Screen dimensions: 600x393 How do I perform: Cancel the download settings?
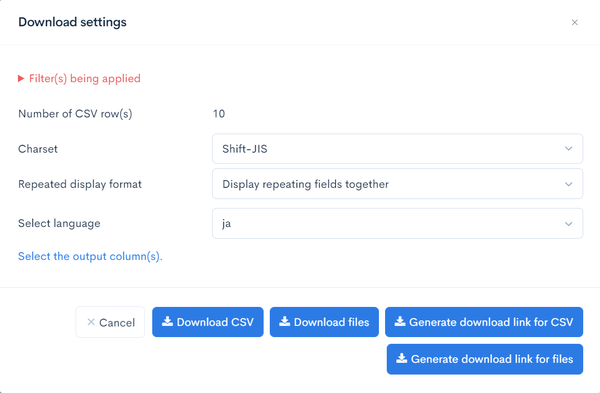[110, 322]
